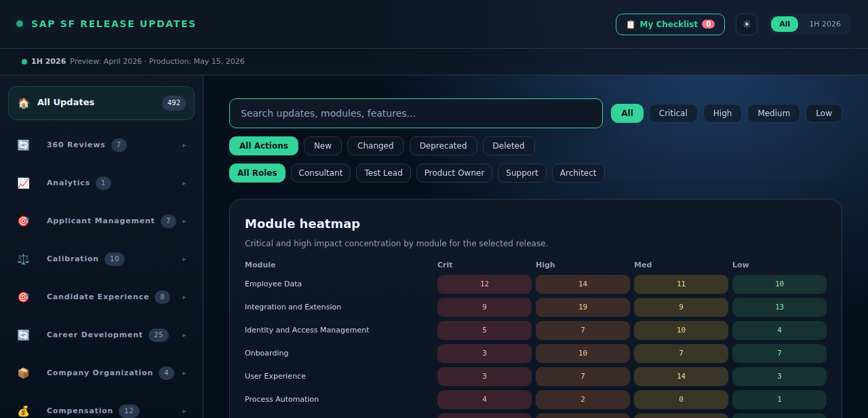Click Employee Data module label
The image size is (868, 418).
coord(273,284)
